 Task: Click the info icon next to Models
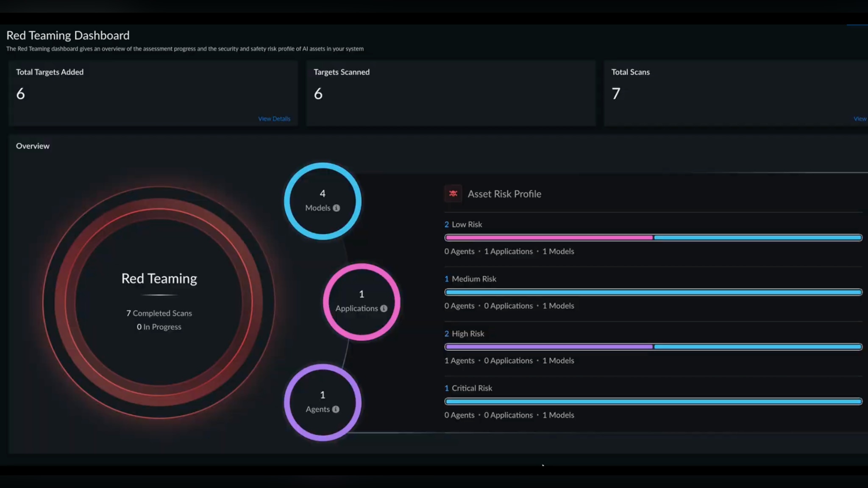pyautogui.click(x=336, y=208)
